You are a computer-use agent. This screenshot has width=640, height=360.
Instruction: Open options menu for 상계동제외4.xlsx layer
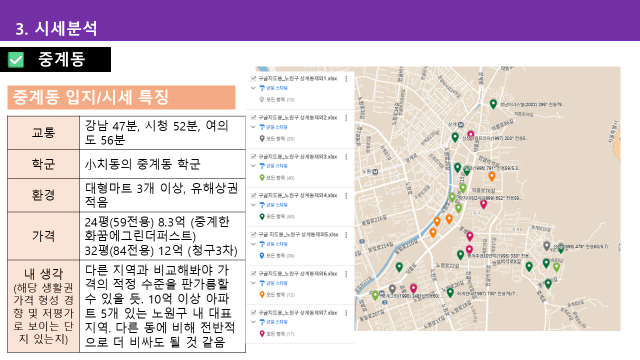(x=346, y=196)
